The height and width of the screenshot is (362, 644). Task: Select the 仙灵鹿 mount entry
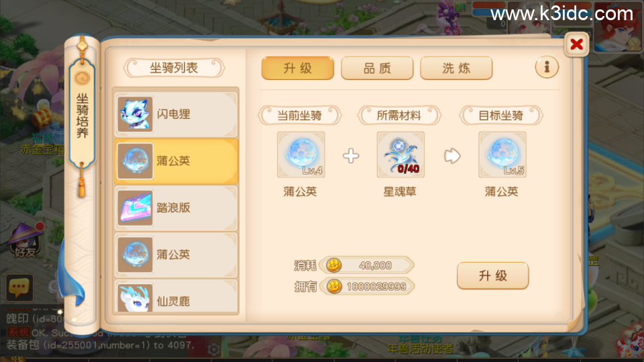coord(176,297)
